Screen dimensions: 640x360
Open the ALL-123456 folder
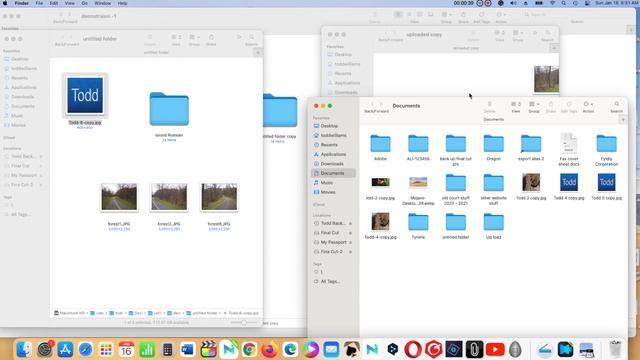tap(418, 144)
